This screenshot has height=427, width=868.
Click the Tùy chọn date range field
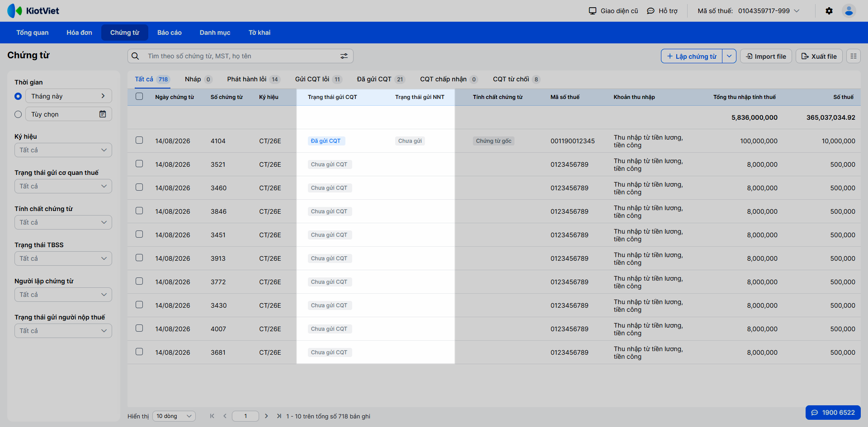point(69,114)
